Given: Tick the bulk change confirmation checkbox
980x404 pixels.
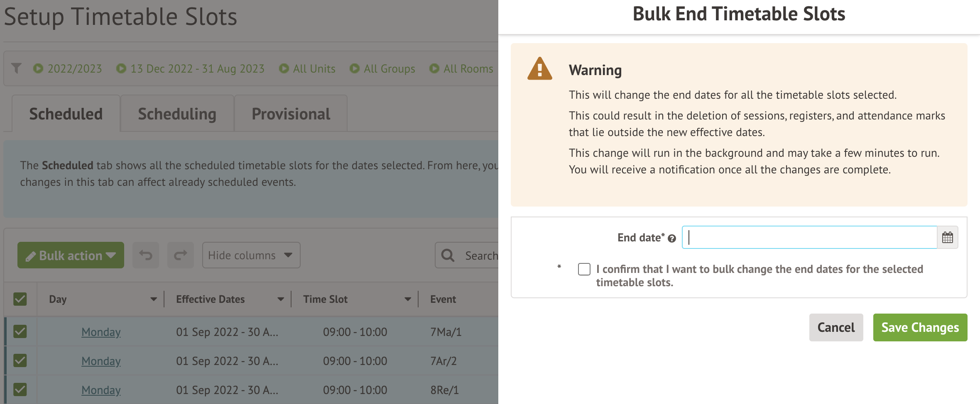Looking at the screenshot, I should click(x=584, y=269).
